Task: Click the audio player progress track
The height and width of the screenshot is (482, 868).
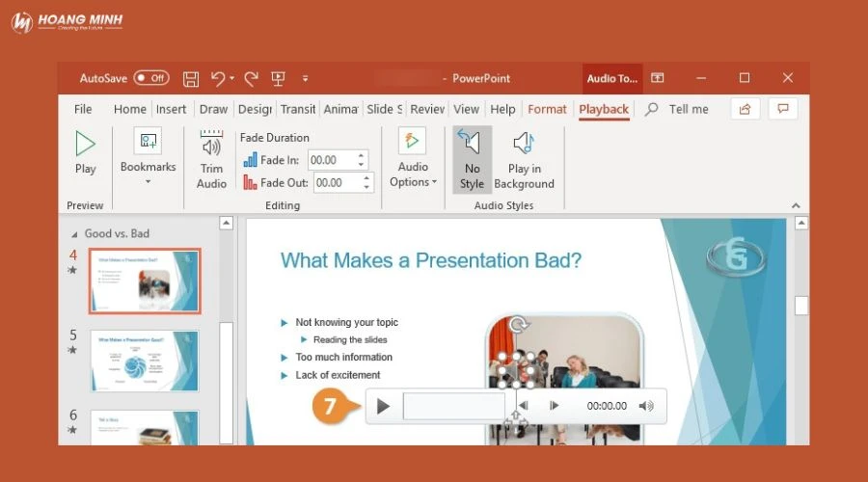Action: click(x=453, y=406)
